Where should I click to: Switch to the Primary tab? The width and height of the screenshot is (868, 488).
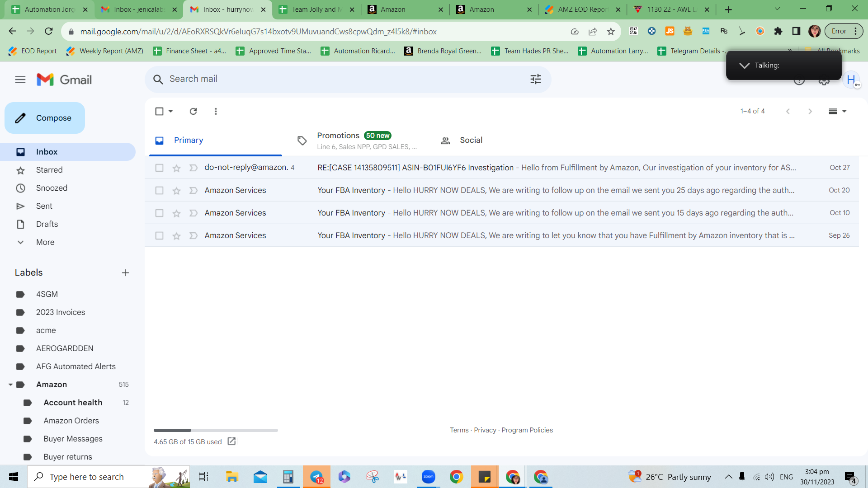(x=216, y=141)
